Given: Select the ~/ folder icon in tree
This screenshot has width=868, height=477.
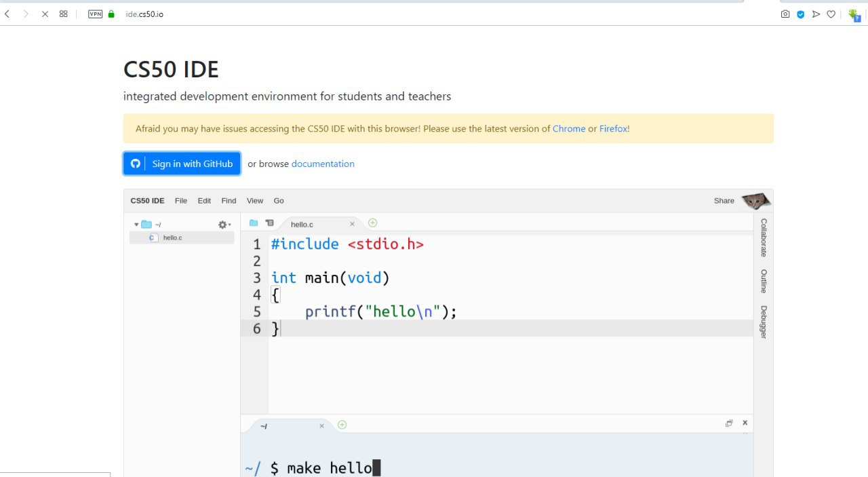Looking at the screenshot, I should (146, 225).
